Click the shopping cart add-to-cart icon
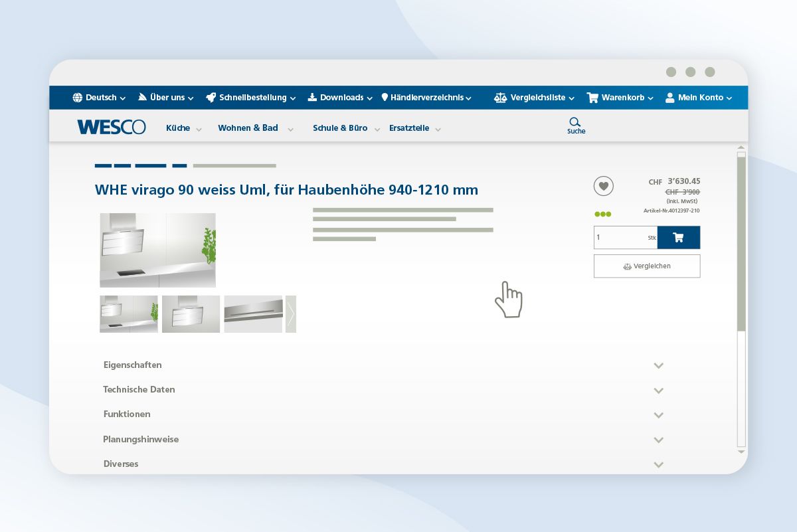 [x=678, y=237]
